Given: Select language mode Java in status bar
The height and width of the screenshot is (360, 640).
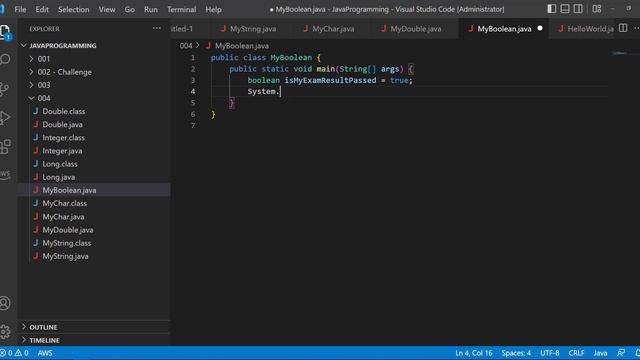Looking at the screenshot, I should 600,353.
